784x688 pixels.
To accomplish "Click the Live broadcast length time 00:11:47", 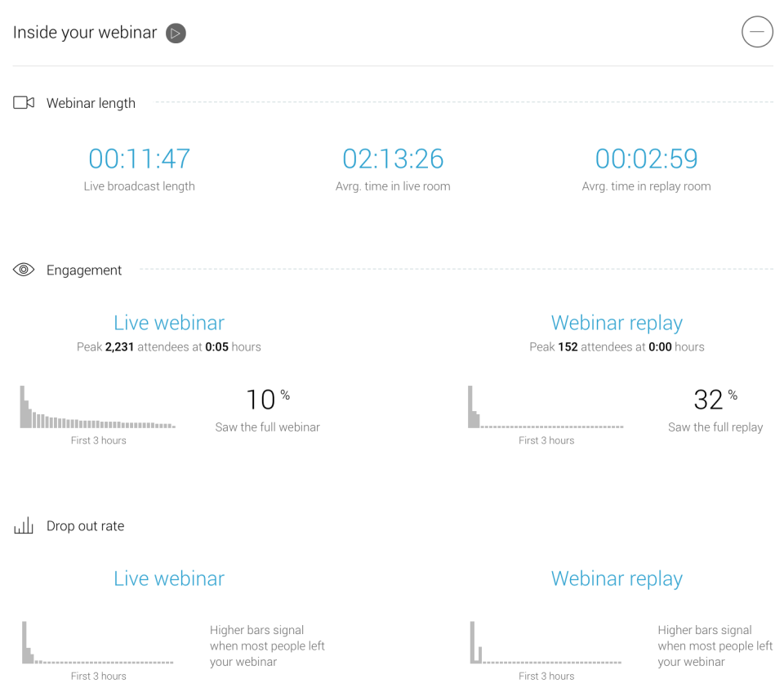I will [139, 159].
